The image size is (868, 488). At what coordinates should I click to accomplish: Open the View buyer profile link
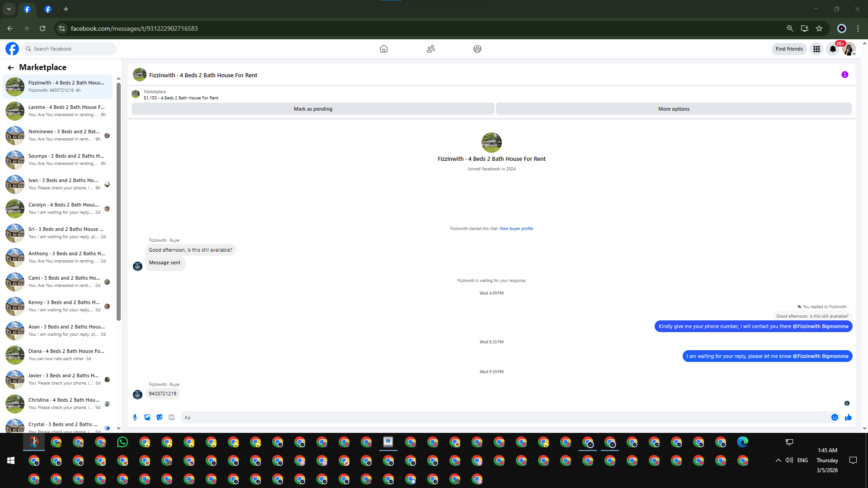pos(516,229)
